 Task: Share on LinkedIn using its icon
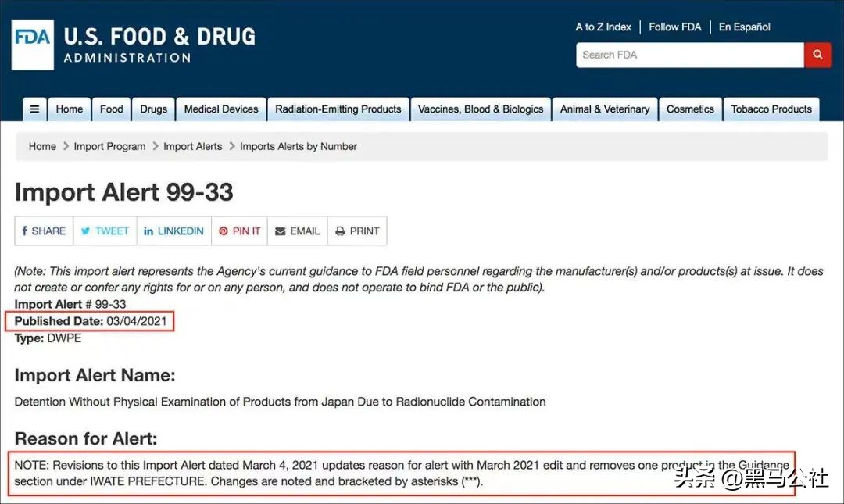coord(147,231)
